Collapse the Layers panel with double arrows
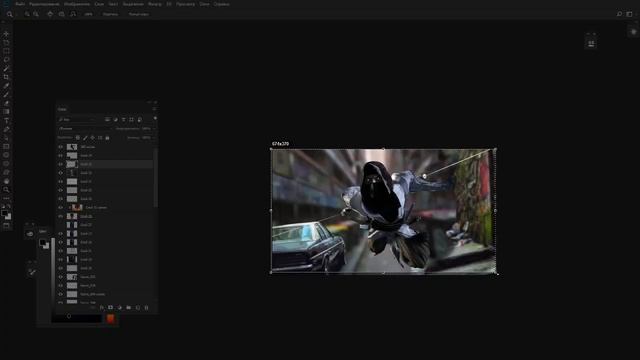This screenshot has width=640, height=360. pos(149,102)
